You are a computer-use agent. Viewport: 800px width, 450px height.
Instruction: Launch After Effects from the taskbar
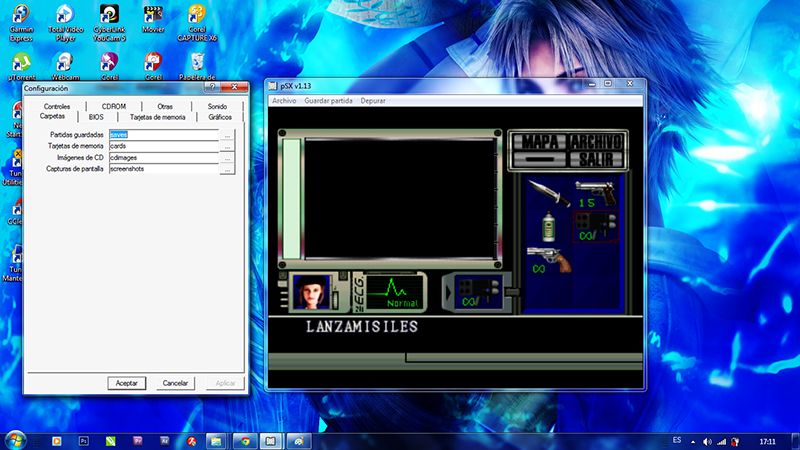click(164, 441)
